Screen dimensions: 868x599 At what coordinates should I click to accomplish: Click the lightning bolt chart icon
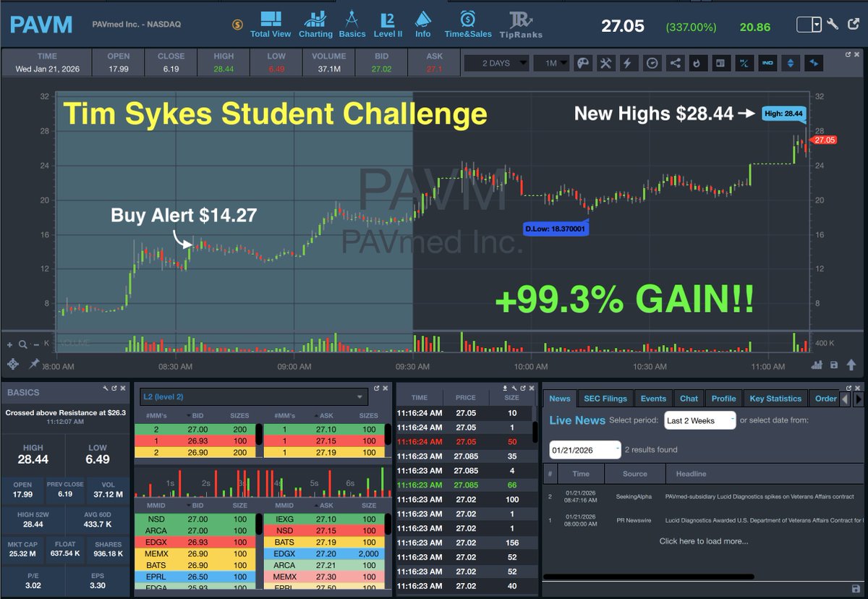pyautogui.click(x=629, y=63)
